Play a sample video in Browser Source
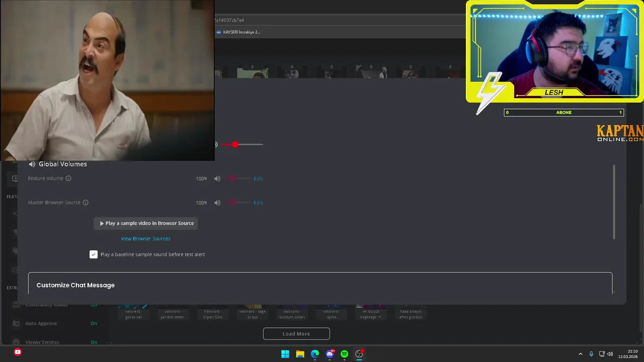 coord(146,223)
